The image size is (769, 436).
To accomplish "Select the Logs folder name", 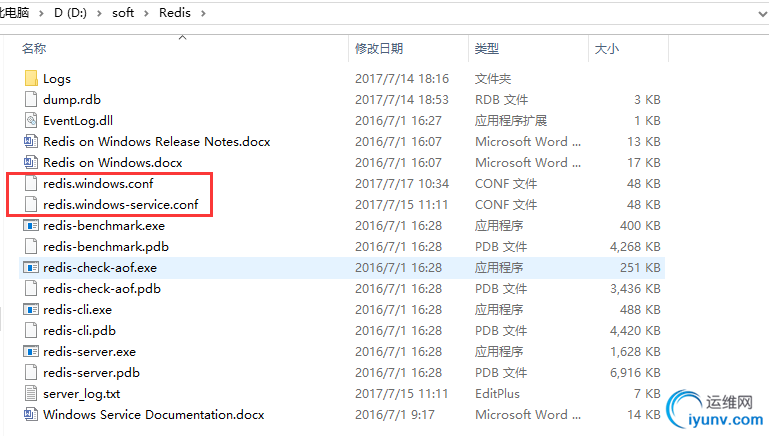I will [x=57, y=78].
